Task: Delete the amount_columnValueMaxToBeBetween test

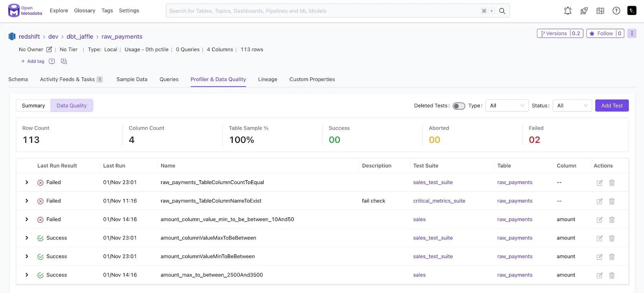Action: coord(612,238)
